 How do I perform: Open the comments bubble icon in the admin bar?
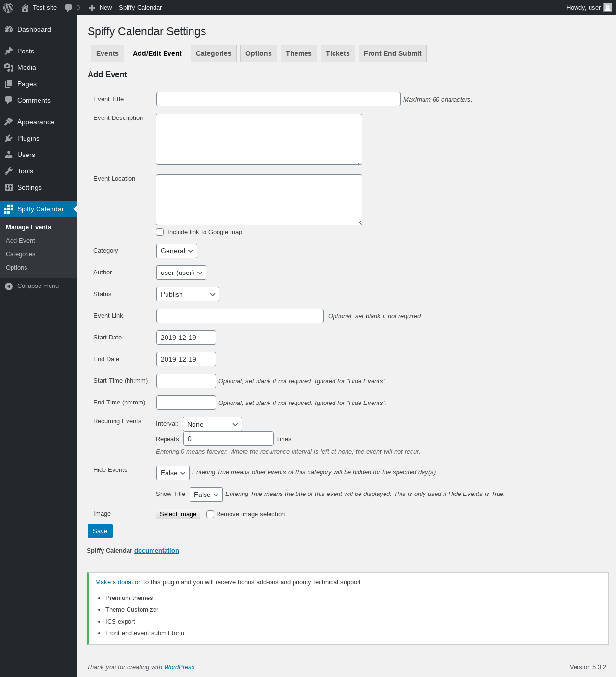68,8
